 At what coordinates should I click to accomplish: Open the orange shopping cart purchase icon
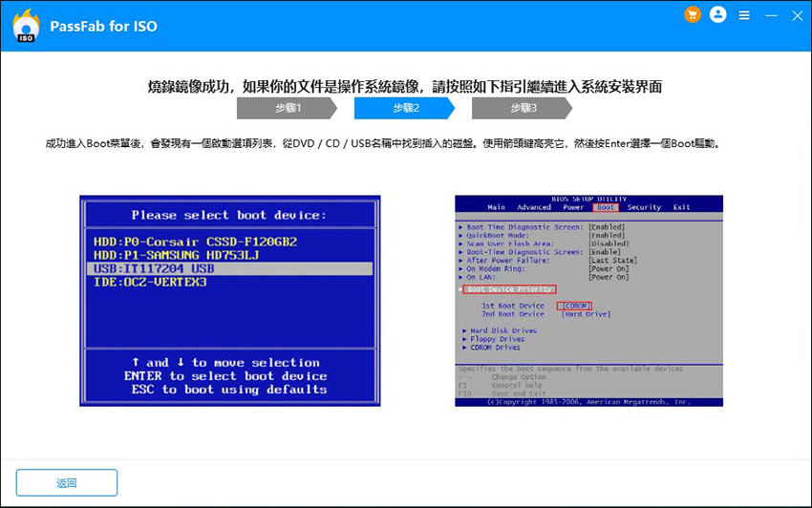693,15
